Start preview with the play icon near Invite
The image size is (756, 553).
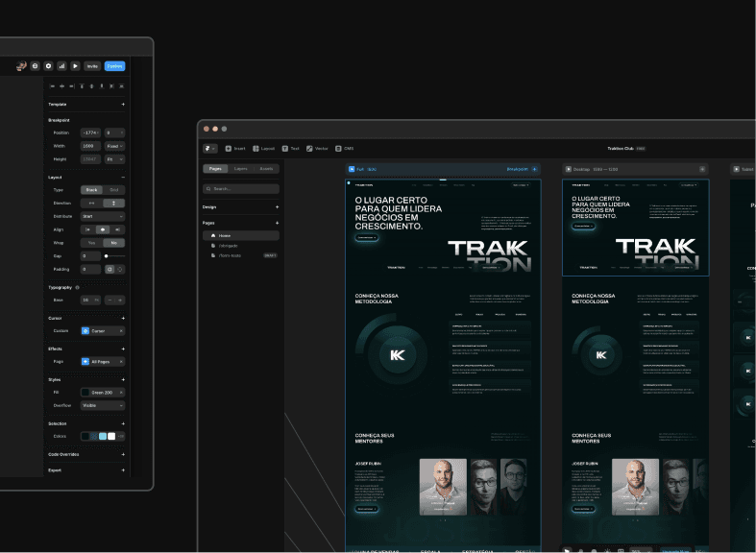pos(75,66)
